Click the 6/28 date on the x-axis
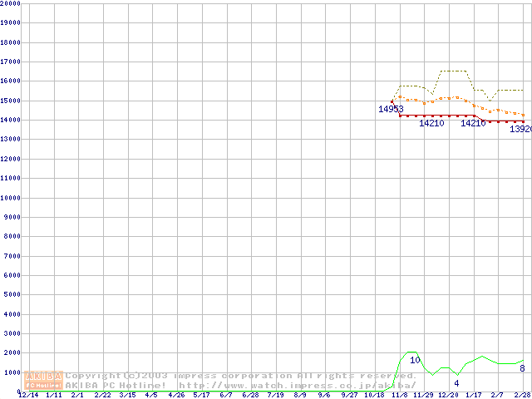This screenshot has height=399, width=532. tap(250, 395)
